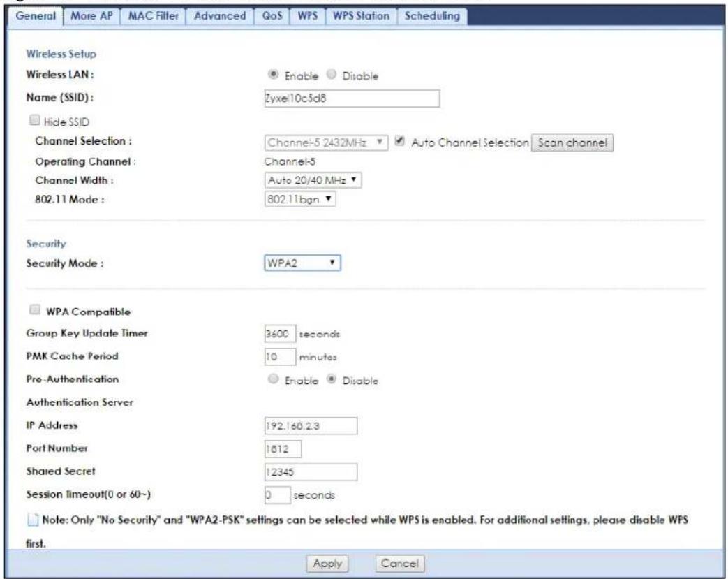728x579 pixels.
Task: Click the Scan channel button
Action: [572, 142]
